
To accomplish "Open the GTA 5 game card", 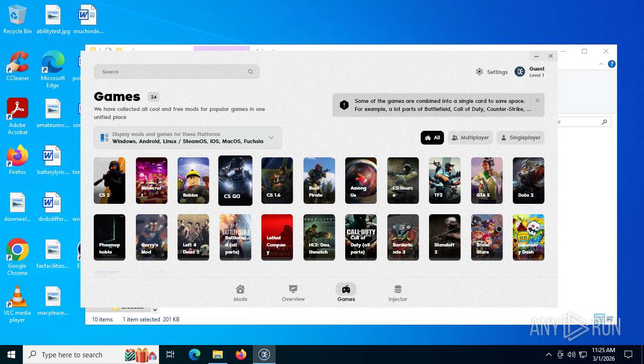I will (487, 181).
